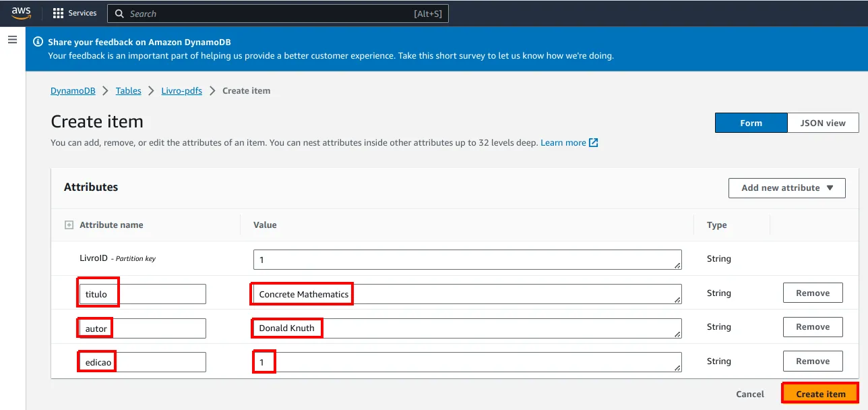Click the LivroID value field
Image resolution: width=868 pixels, height=410 pixels.
[x=468, y=260]
